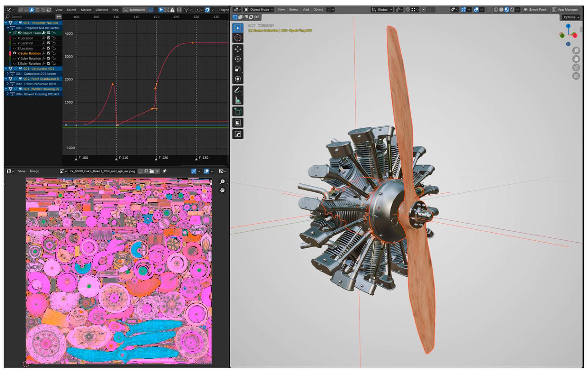Open the Object Mode dropdown

(x=259, y=9)
